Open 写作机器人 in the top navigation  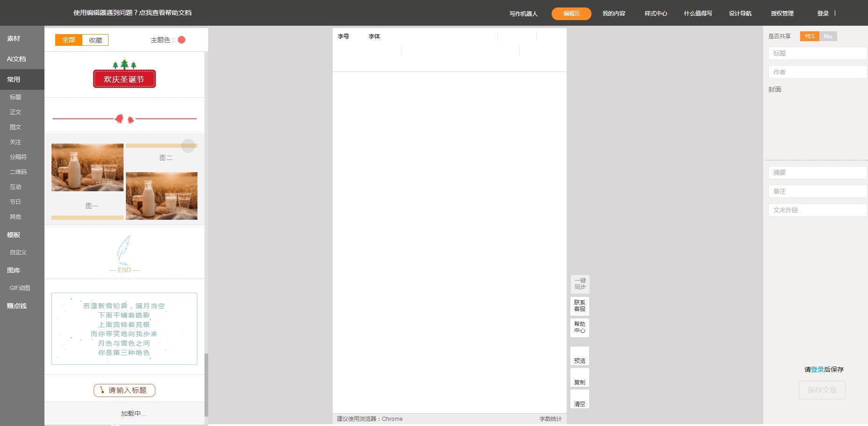click(524, 14)
